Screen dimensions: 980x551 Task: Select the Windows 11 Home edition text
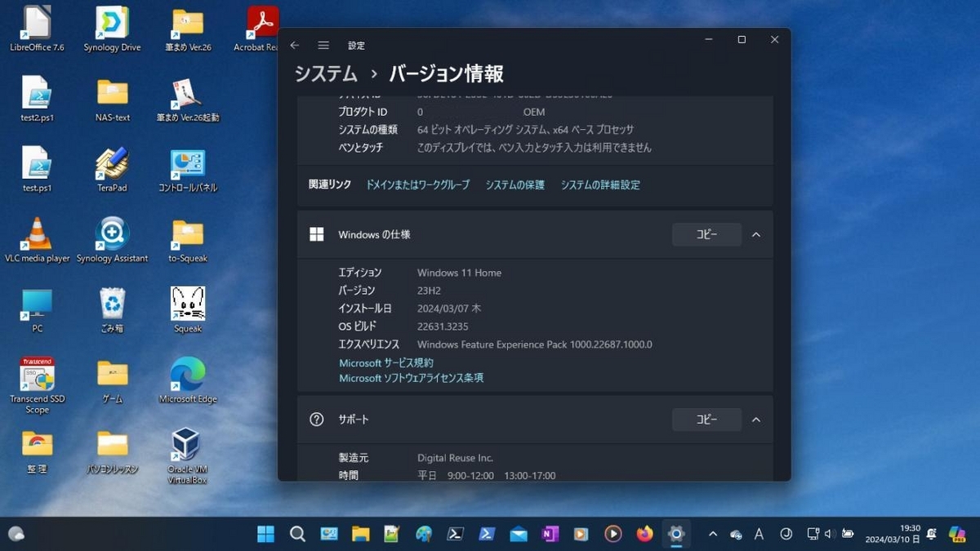coord(459,273)
